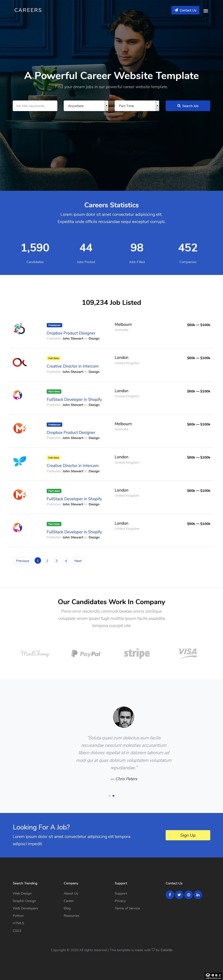This screenshot has height=980, width=223.
Task: Click the MailChimp company logo
Action: point(35,654)
